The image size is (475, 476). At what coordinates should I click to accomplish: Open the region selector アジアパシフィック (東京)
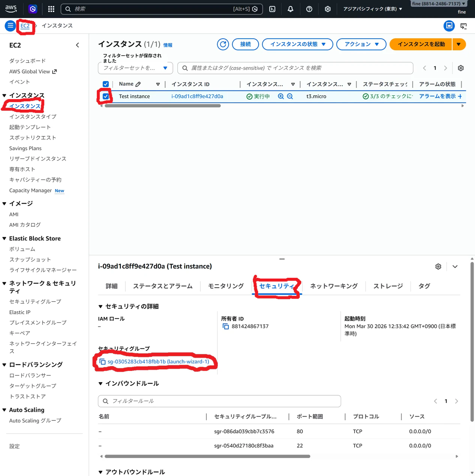coord(373,9)
